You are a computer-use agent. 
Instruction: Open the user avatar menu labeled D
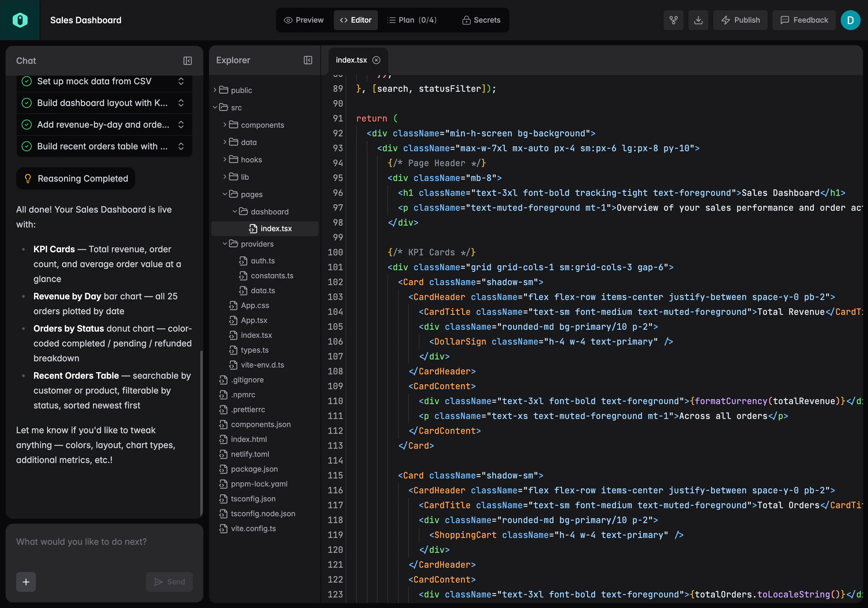point(850,20)
